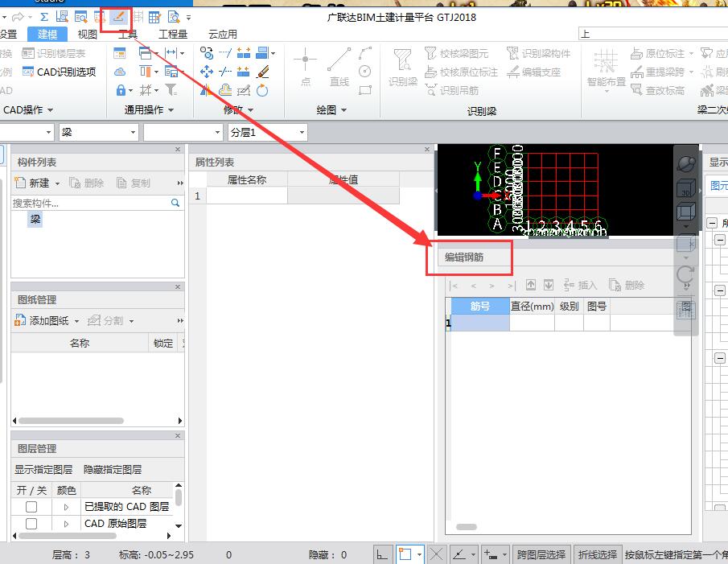Close the 构件列表 panel
Screen dimensions: 728x564
coord(177,149)
